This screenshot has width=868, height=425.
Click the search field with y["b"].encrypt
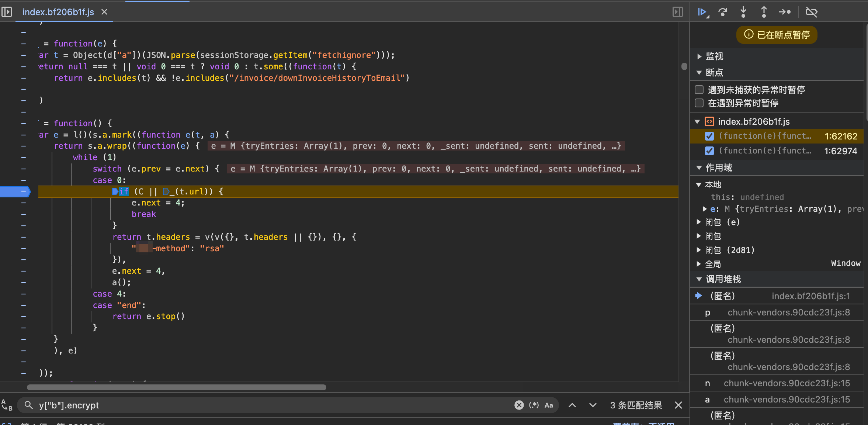click(273, 405)
